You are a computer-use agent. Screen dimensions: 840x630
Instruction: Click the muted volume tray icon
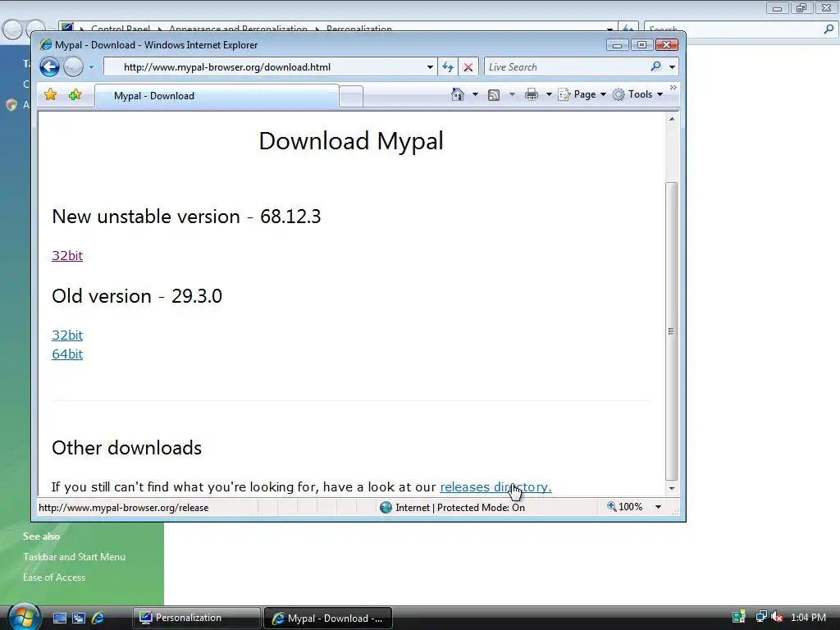click(x=777, y=617)
